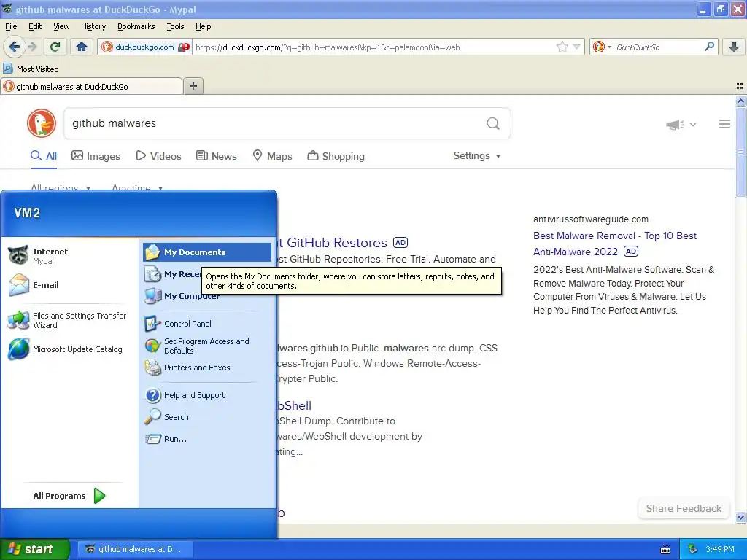Open the DuckDuckGo hamburger menu
The width and height of the screenshot is (747, 560).
coord(724,124)
